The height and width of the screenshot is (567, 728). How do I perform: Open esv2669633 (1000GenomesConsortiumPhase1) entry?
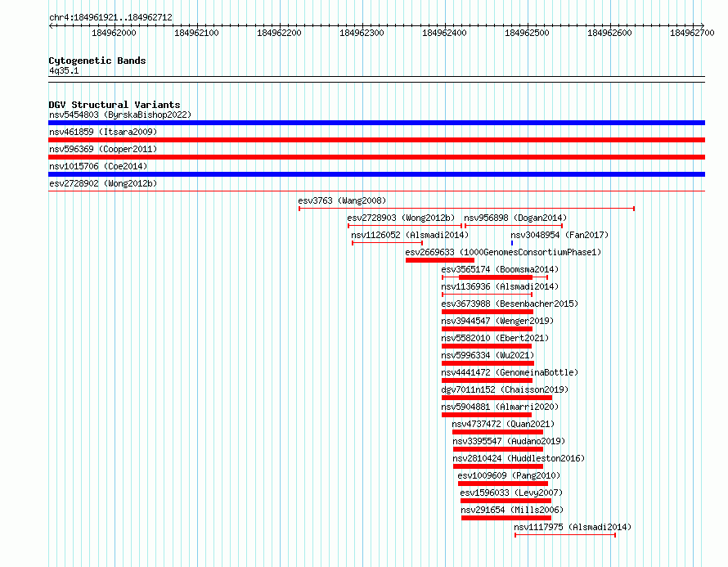click(x=503, y=252)
